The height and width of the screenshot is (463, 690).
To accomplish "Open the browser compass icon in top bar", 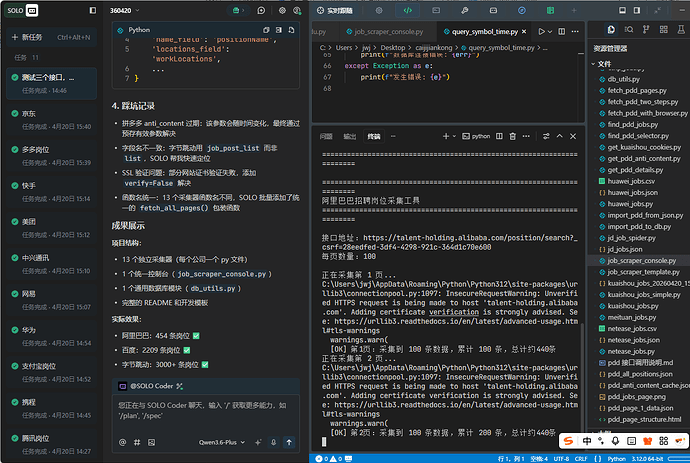I will point(522,10).
